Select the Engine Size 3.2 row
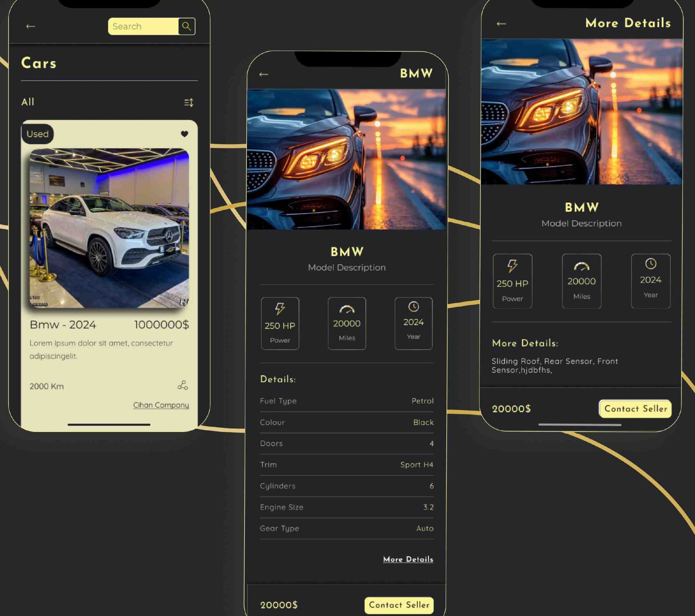 pos(347,507)
